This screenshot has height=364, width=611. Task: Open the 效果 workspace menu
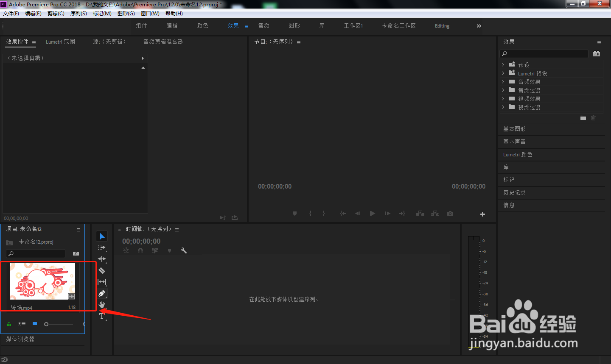247,26
